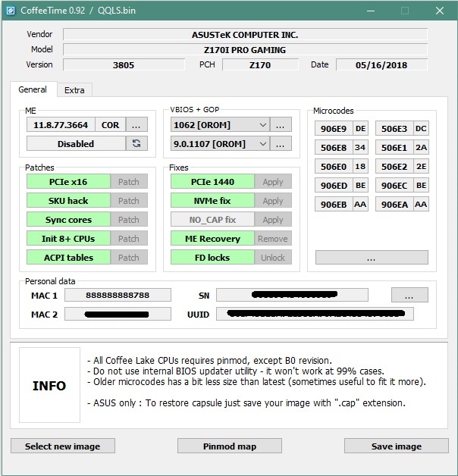Click the Date field 05/16/2018
458x476 pixels.
click(381, 64)
